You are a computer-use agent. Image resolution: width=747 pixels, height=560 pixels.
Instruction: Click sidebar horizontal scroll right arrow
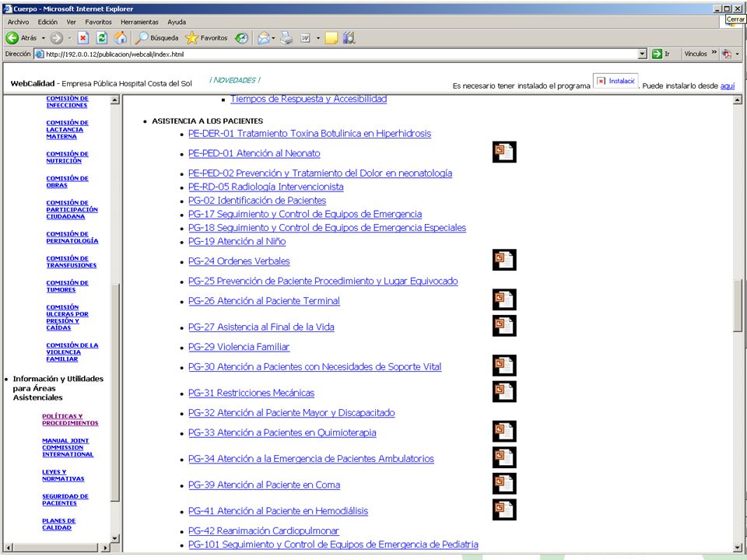106,548
